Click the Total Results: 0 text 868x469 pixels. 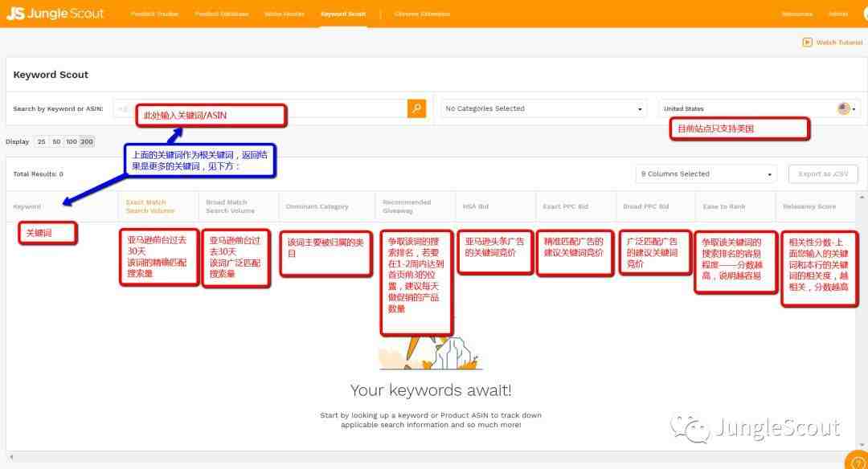[x=39, y=173]
